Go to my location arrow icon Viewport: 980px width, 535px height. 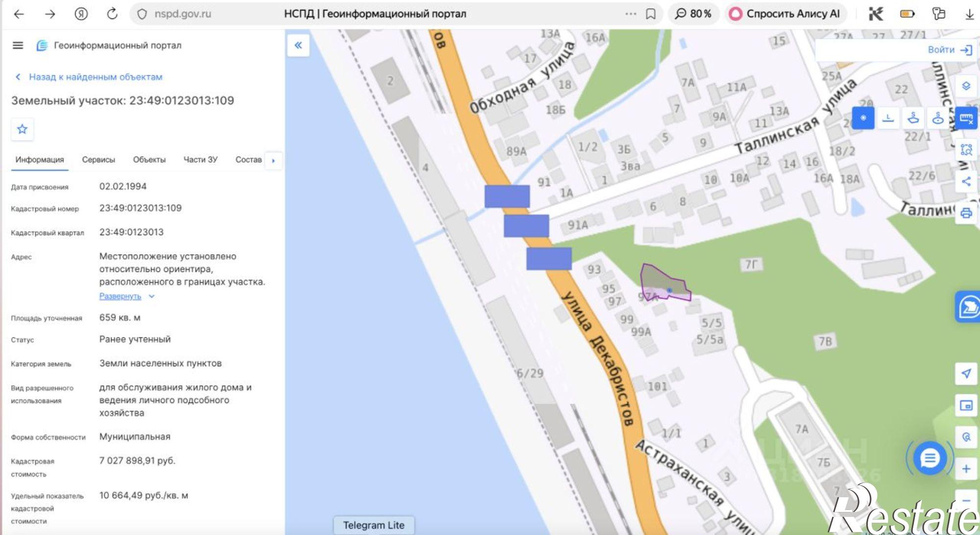(966, 374)
